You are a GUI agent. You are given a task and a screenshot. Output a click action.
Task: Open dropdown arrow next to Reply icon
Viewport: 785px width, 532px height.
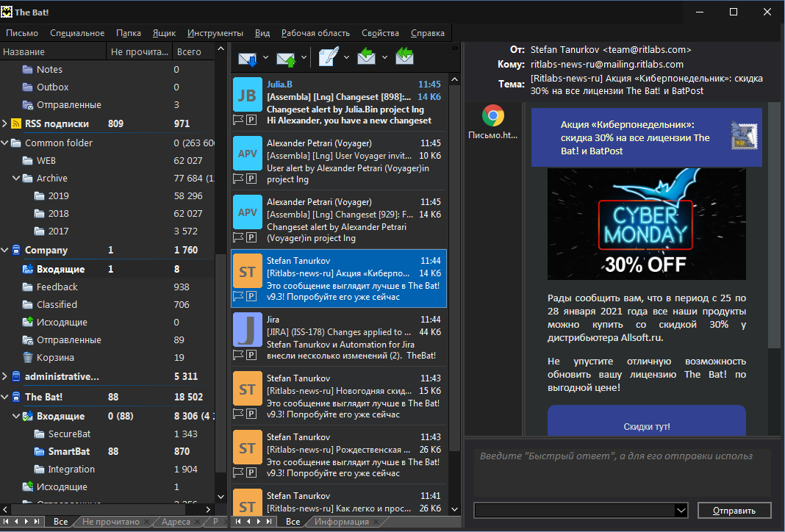[384, 57]
